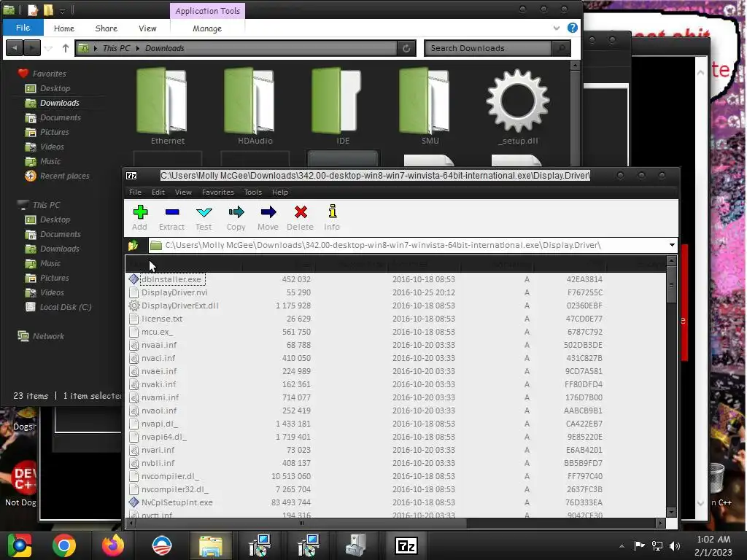The width and height of the screenshot is (747, 560).
Task: Open the Edit menu in 7-Zip
Action: pyautogui.click(x=158, y=192)
